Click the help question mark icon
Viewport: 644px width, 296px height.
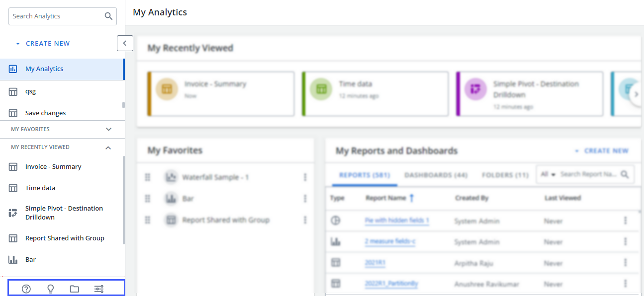[x=26, y=289]
